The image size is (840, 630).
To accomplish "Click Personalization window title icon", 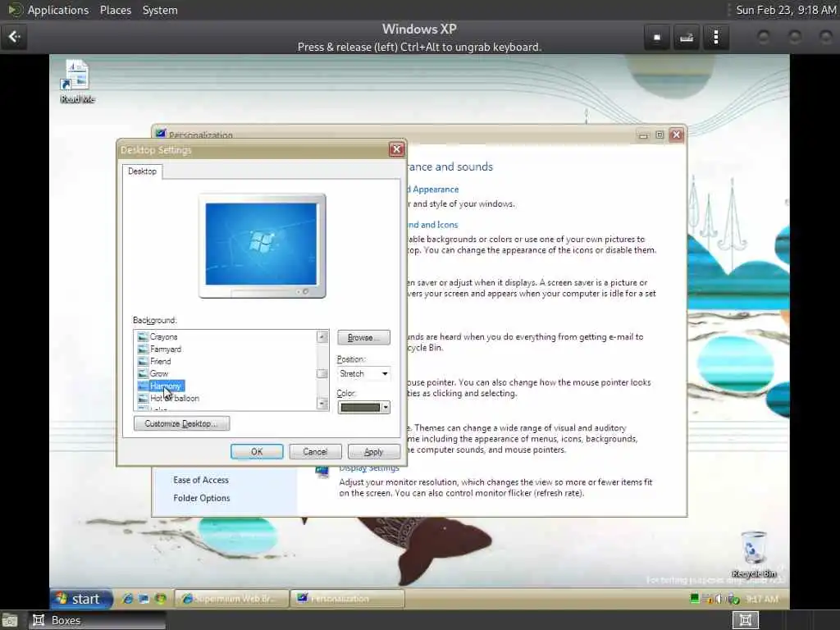I will pyautogui.click(x=160, y=134).
